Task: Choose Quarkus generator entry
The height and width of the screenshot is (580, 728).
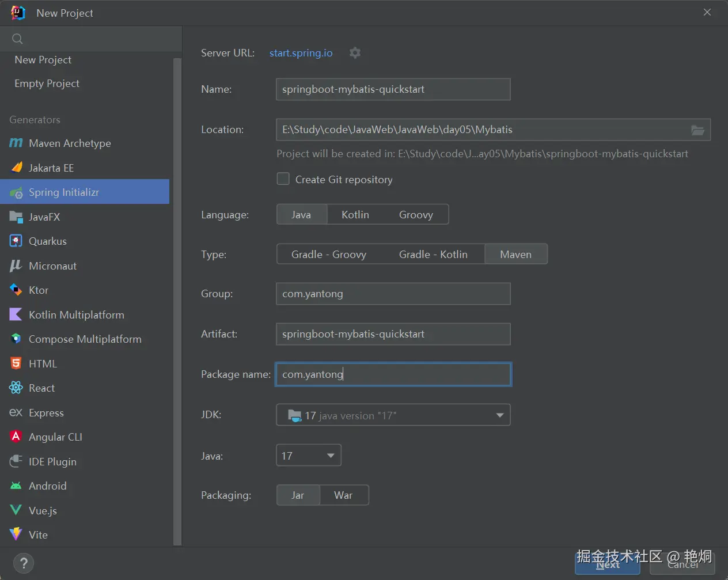Action: [85, 241]
